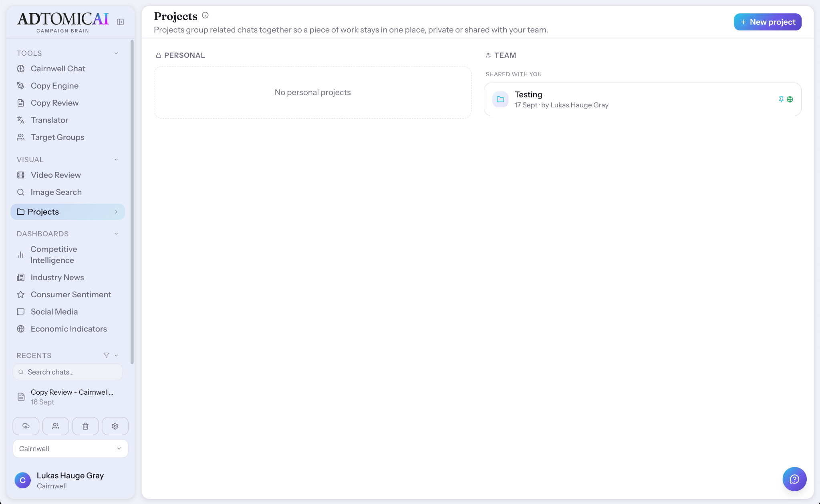Screen dimensions: 820x504
Task: Click the document icon beside the Copy Review chat
Action: (x=21, y=397)
